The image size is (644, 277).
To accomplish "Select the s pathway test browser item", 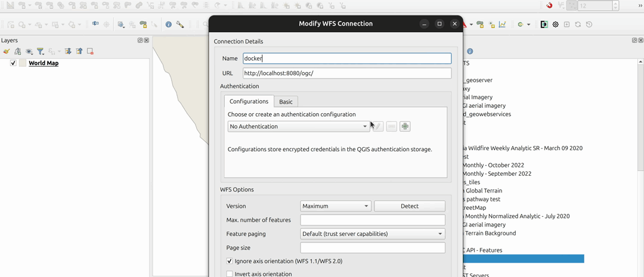I will [482, 199].
